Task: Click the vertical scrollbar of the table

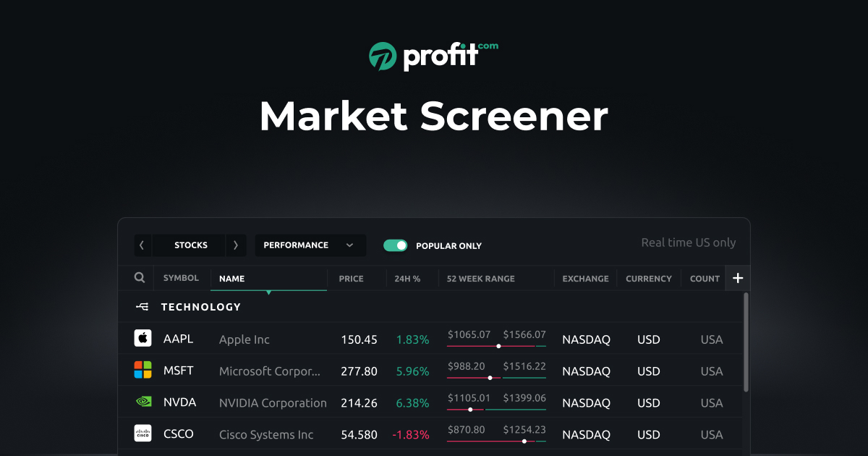Action: click(746, 342)
